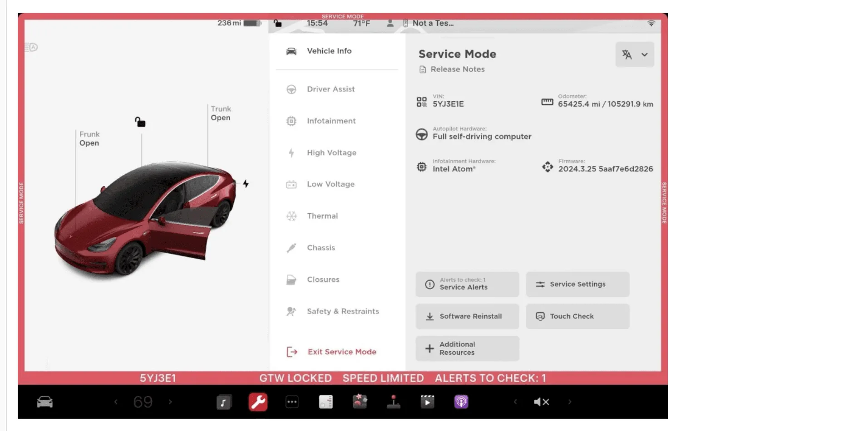Open Service Settings
Image resolution: width=868 pixels, height=431 pixels.
pos(577,284)
